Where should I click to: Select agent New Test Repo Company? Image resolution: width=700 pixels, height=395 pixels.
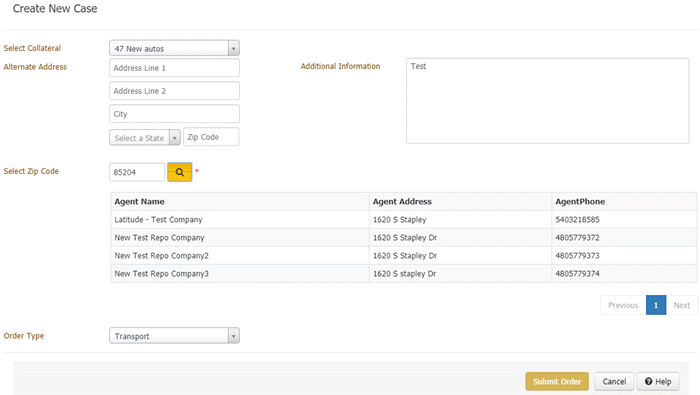pyautogui.click(x=159, y=237)
